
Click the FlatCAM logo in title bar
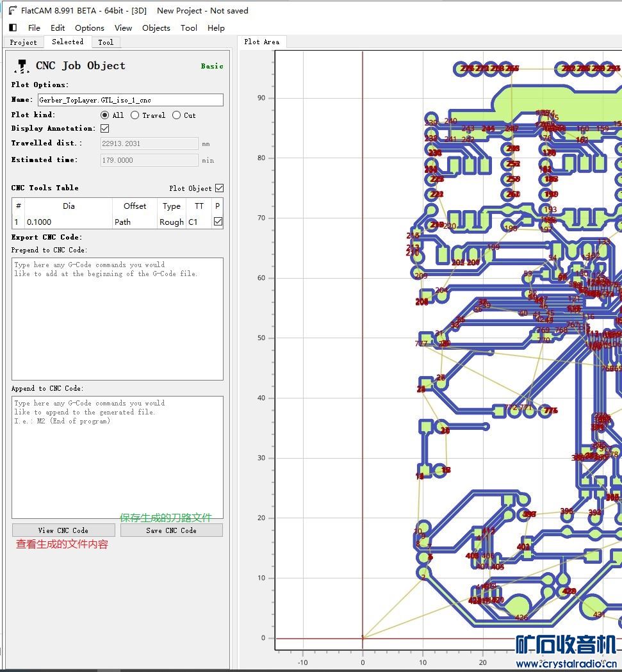point(12,10)
